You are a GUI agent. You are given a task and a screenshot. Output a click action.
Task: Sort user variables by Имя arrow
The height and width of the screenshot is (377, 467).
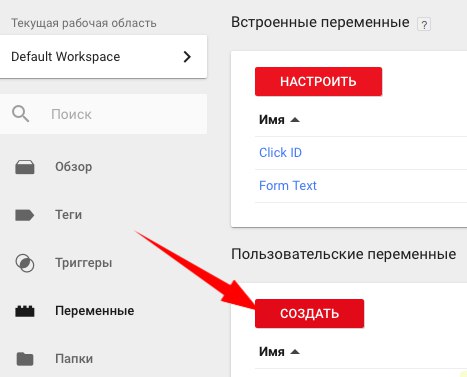click(x=295, y=352)
